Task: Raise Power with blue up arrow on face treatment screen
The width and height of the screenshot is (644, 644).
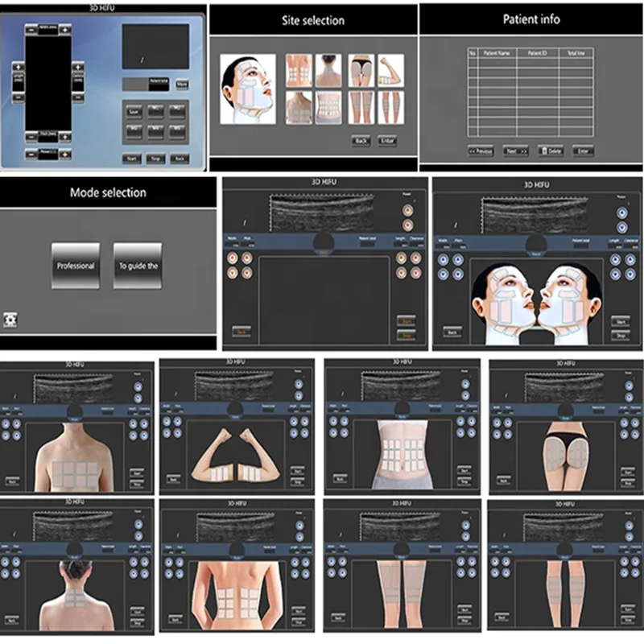Action: pos(621,213)
